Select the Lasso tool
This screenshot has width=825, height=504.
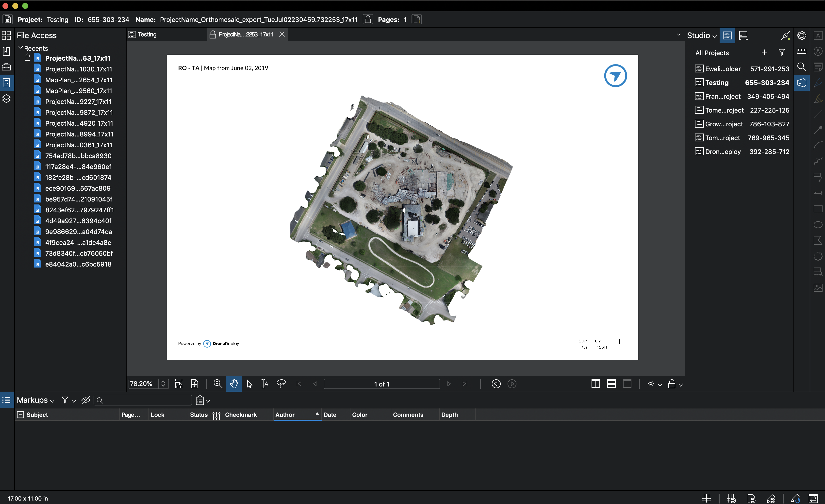[x=281, y=384]
